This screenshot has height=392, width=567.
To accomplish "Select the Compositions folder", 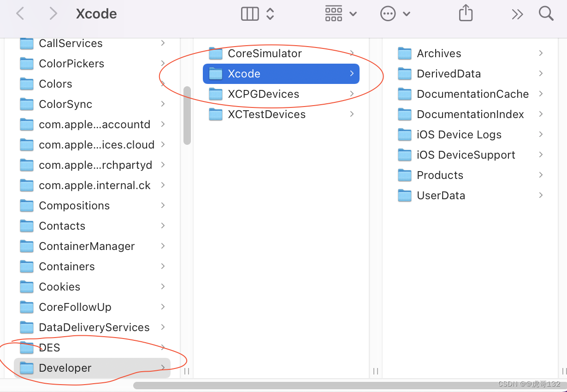I will pyautogui.click(x=92, y=206).
